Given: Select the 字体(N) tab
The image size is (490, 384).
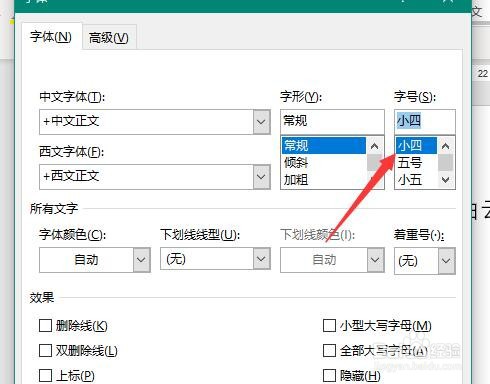Looking at the screenshot, I should tap(51, 37).
